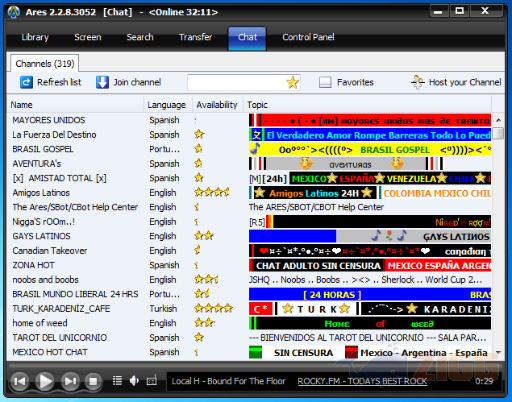Click the Favorites icon
The height and width of the screenshot is (402, 512).
pyautogui.click(x=325, y=82)
